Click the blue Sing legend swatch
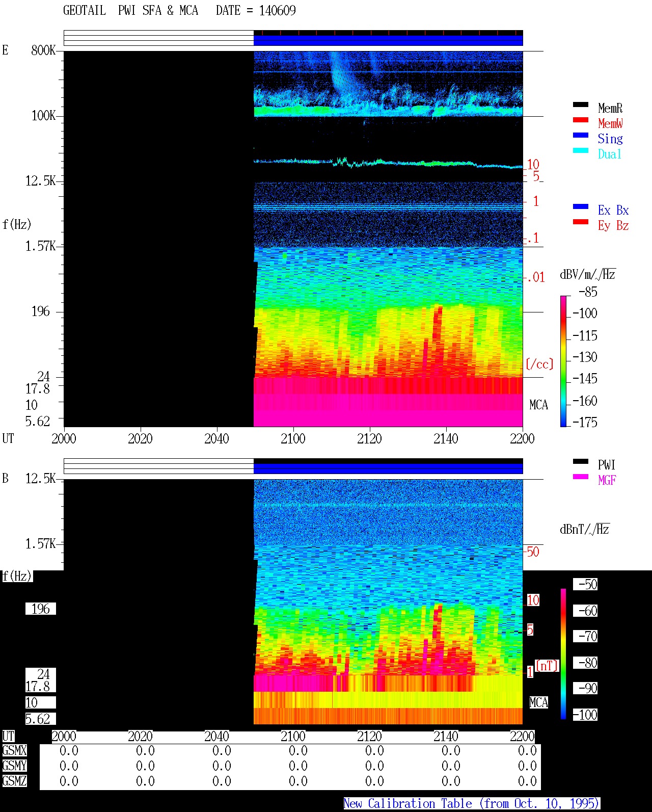This screenshot has height=812, width=652. point(581,135)
